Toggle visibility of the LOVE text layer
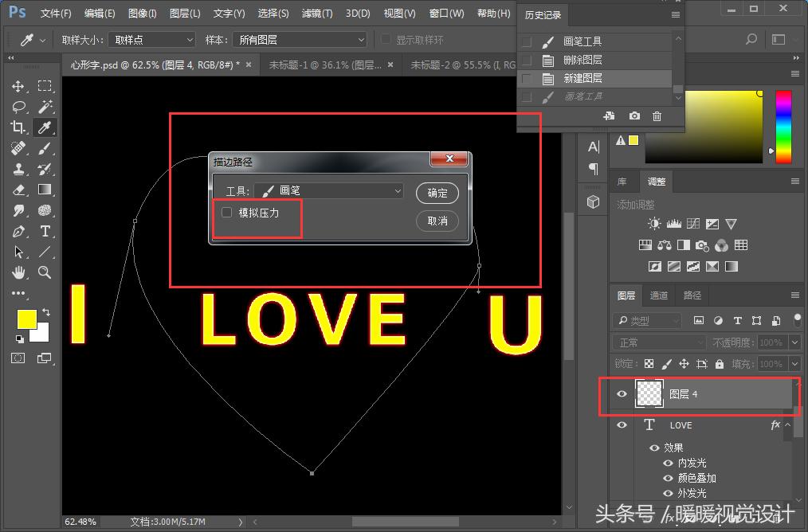 tap(622, 424)
